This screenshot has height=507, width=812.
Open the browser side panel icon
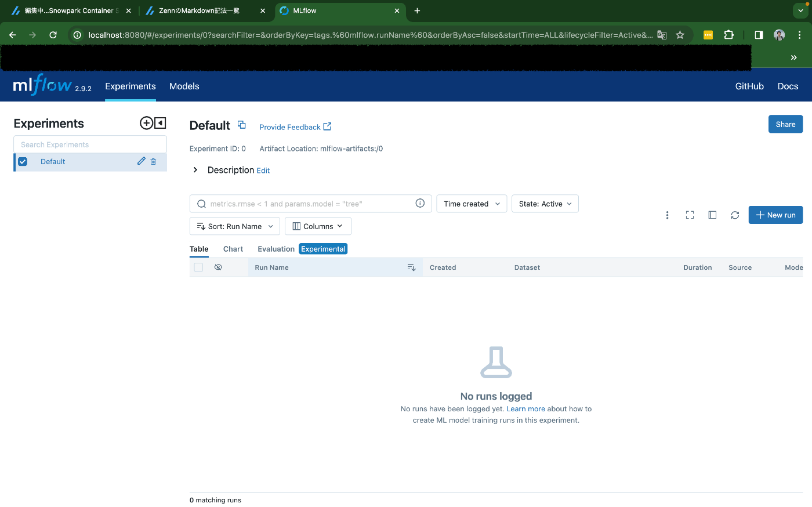[x=759, y=35]
